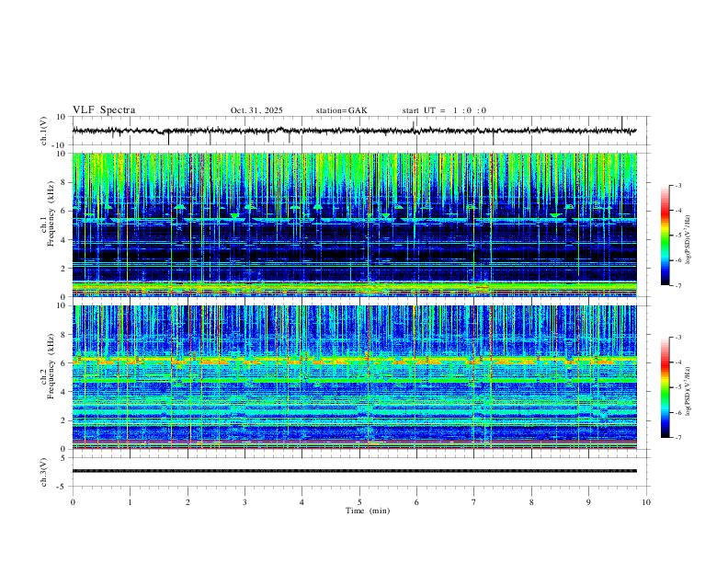The height and width of the screenshot is (563, 728).
Task: Click the "ch.1(V)" axis label
Action: pos(44,131)
